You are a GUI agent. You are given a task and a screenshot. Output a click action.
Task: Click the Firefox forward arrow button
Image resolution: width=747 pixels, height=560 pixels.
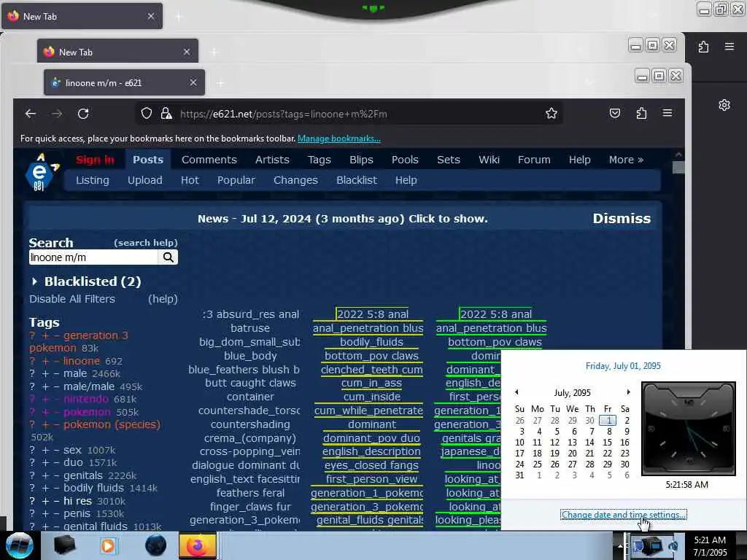pyautogui.click(x=57, y=114)
